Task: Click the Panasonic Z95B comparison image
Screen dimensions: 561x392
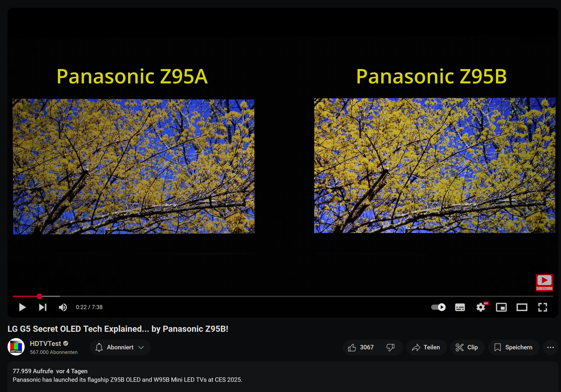Action: tap(435, 165)
